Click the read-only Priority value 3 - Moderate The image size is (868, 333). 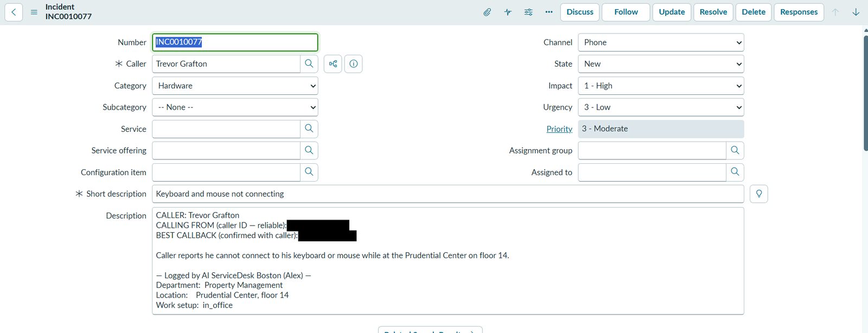coord(661,129)
